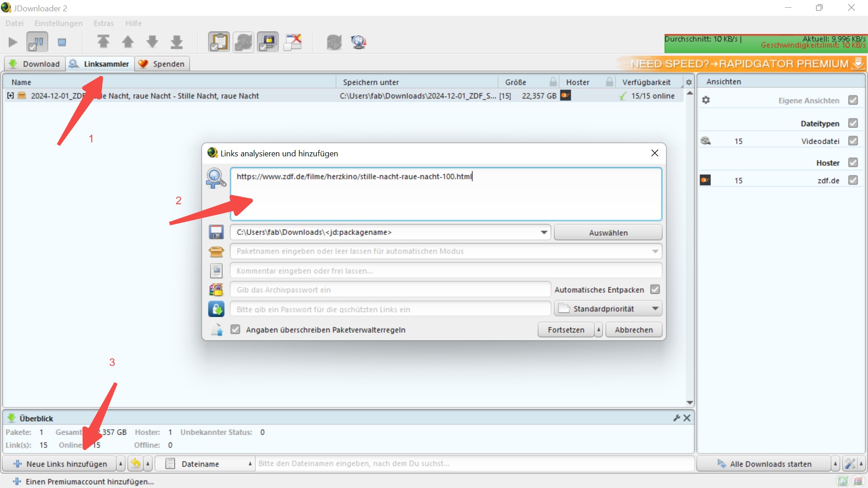
Task: Stop all downloads with stop icon
Action: pos(62,42)
